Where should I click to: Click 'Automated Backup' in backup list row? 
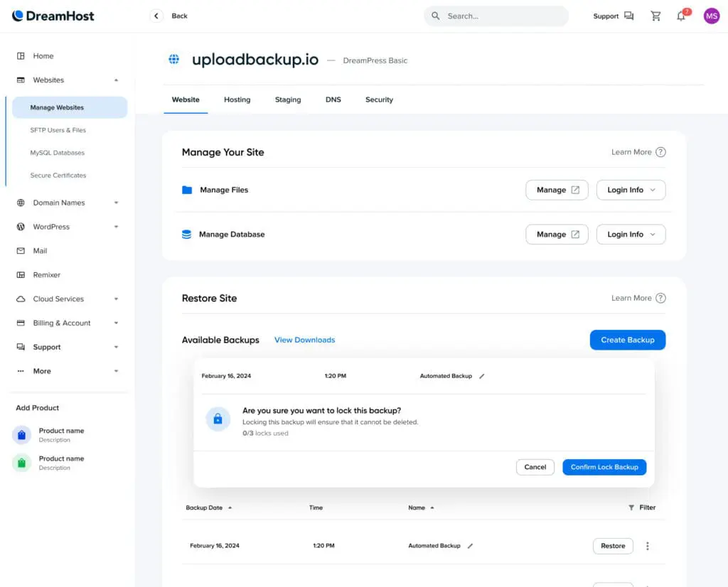tap(434, 546)
